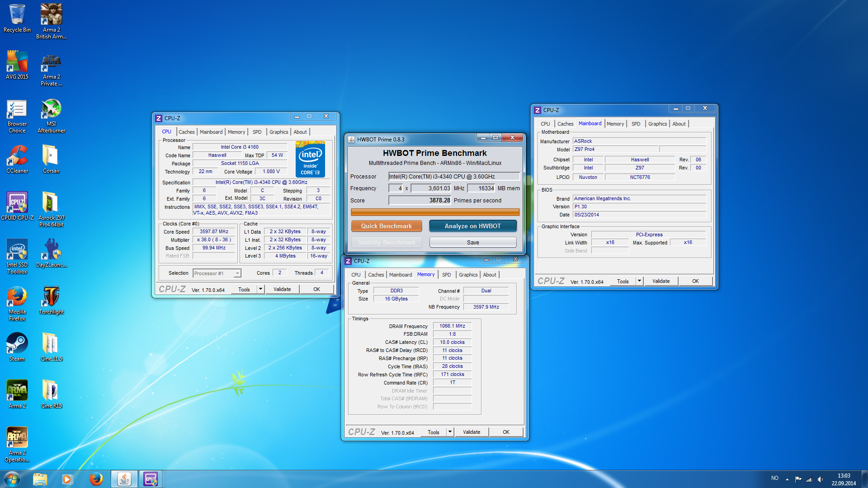The height and width of the screenshot is (488, 868).
Task: Open Torchlight desktop shortcut
Action: (52, 300)
